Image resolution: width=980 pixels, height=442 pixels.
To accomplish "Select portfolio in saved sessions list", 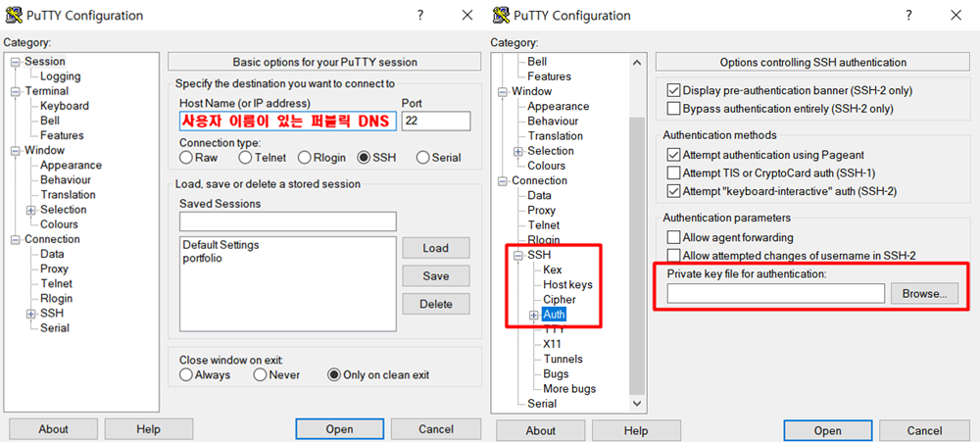I will 203,258.
